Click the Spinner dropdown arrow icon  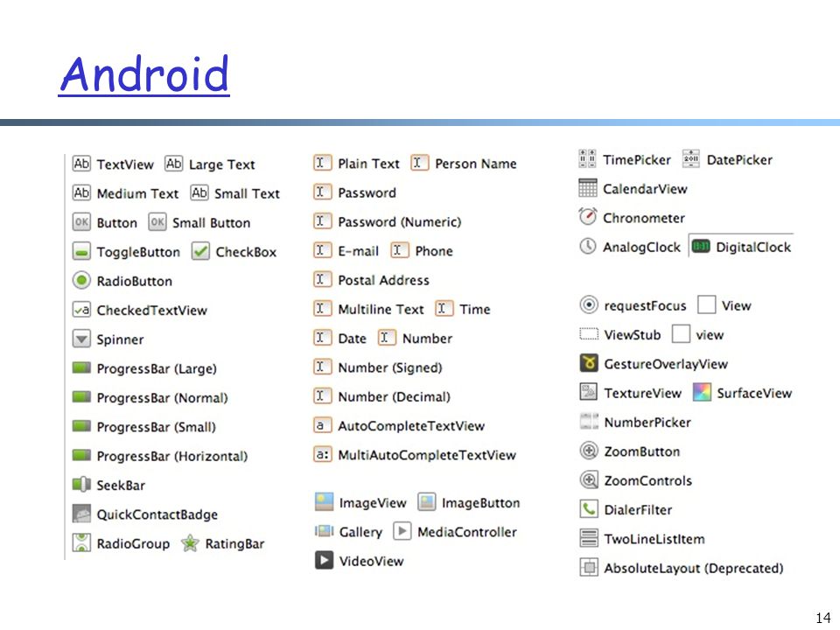click(x=81, y=339)
